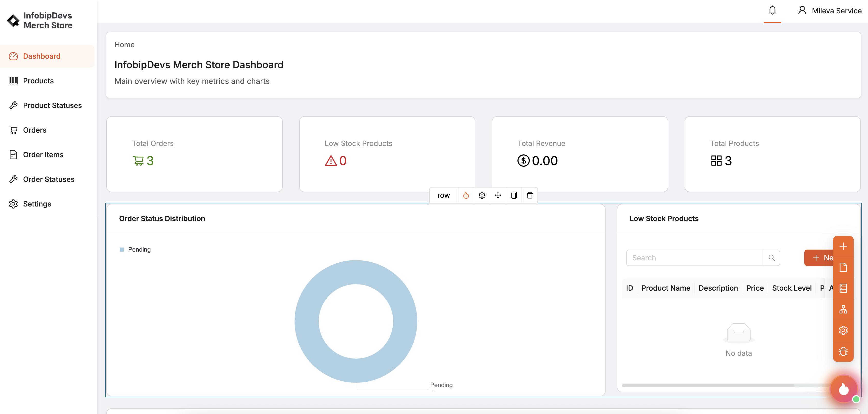
Task: Switch to the Products section
Action: click(x=39, y=81)
